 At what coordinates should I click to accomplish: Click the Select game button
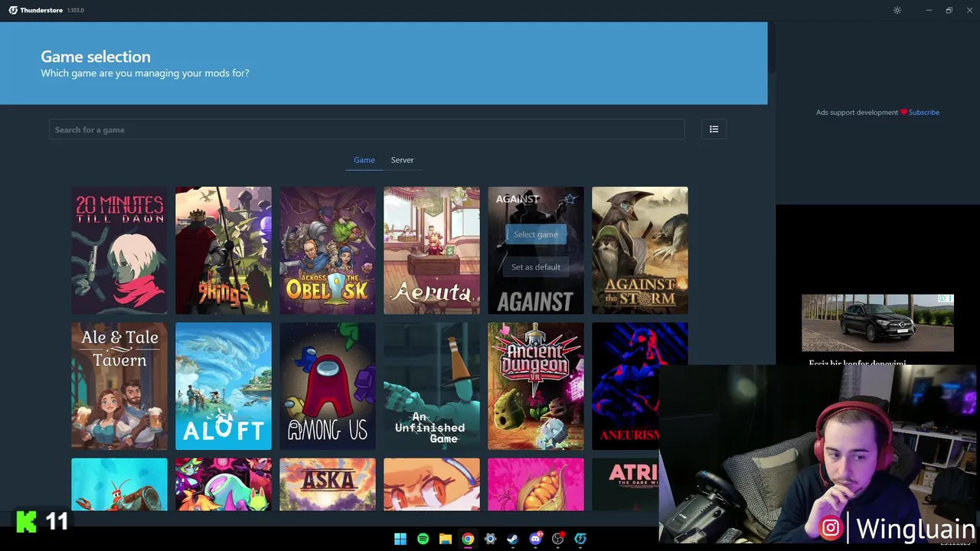(x=536, y=234)
